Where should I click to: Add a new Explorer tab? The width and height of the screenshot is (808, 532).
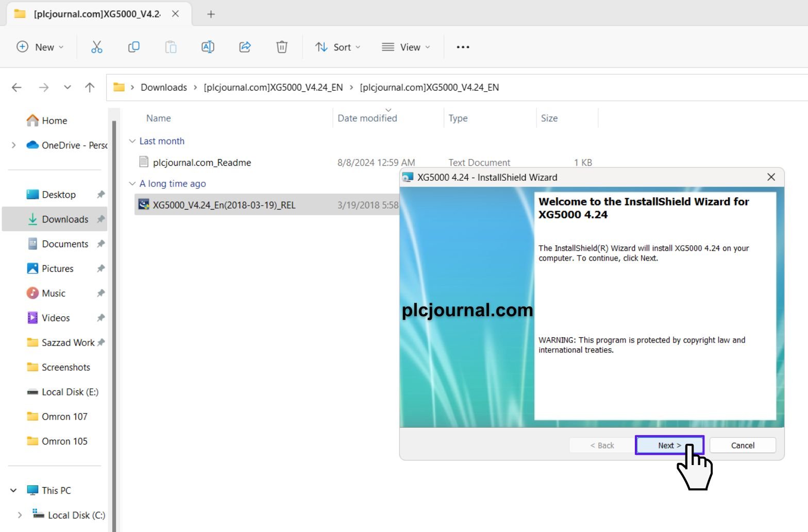pyautogui.click(x=211, y=14)
